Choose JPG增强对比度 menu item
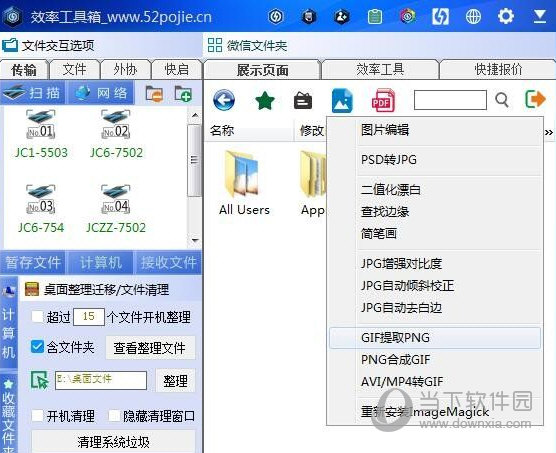The height and width of the screenshot is (453, 556). tap(435, 263)
